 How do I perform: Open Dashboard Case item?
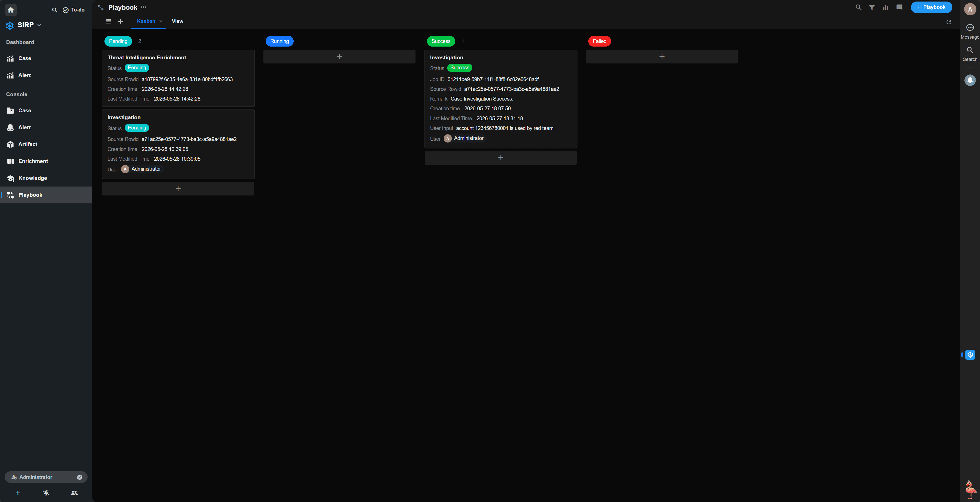coord(46,58)
